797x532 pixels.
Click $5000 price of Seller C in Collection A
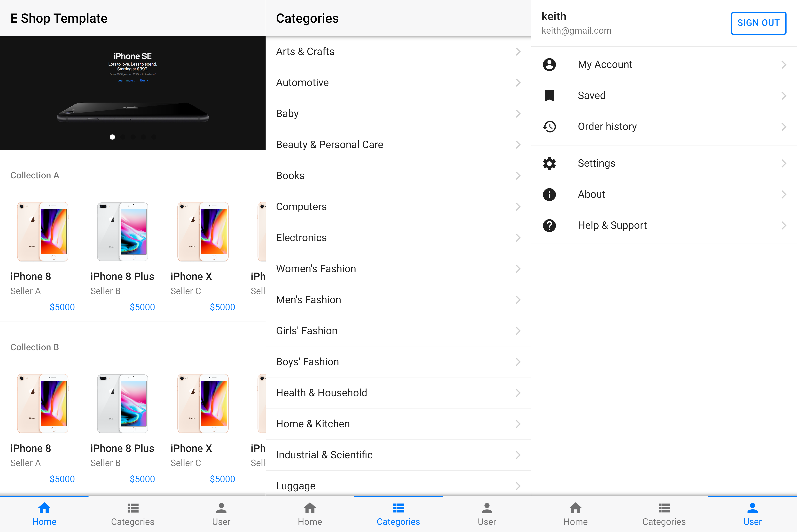point(222,307)
